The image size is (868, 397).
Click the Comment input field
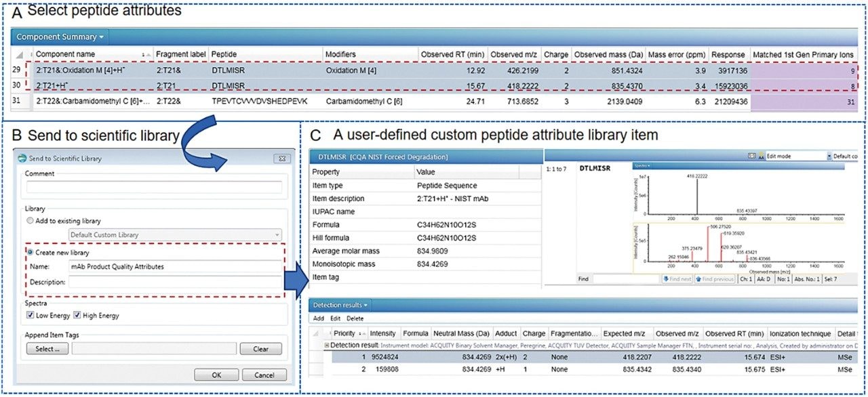coord(153,188)
